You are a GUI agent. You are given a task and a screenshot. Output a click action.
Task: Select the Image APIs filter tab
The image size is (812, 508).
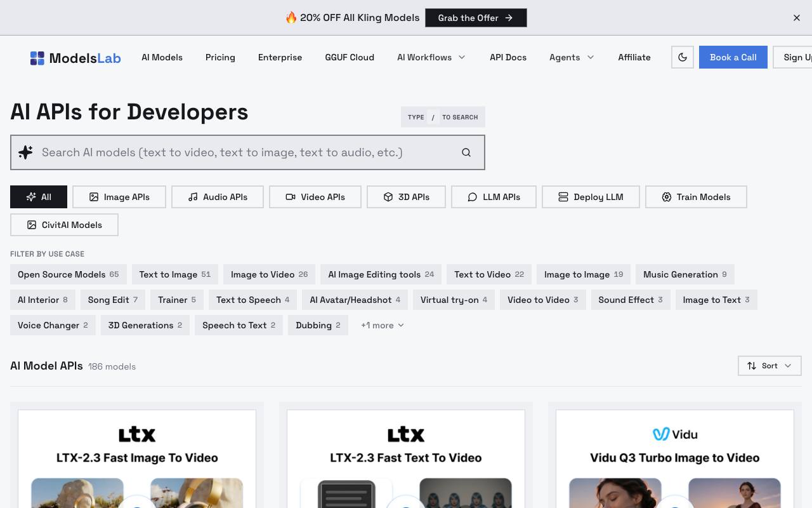tap(119, 197)
